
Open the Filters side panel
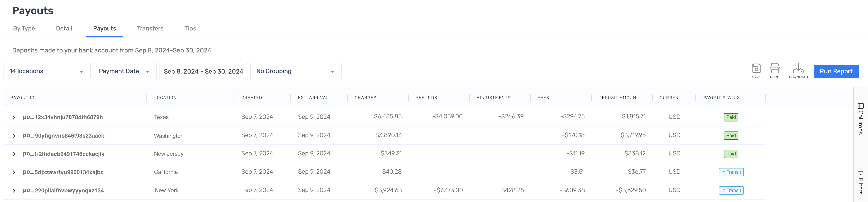[860, 182]
